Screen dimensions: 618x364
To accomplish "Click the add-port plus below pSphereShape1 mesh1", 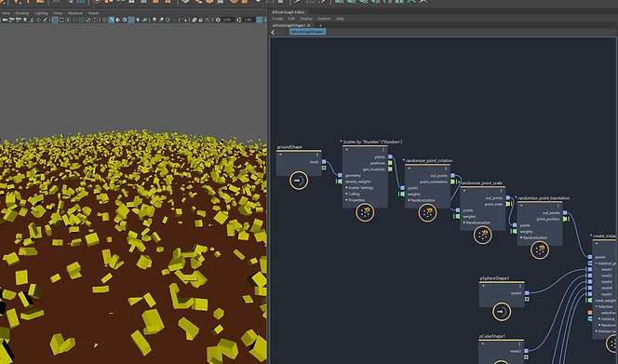I will 527,300.
